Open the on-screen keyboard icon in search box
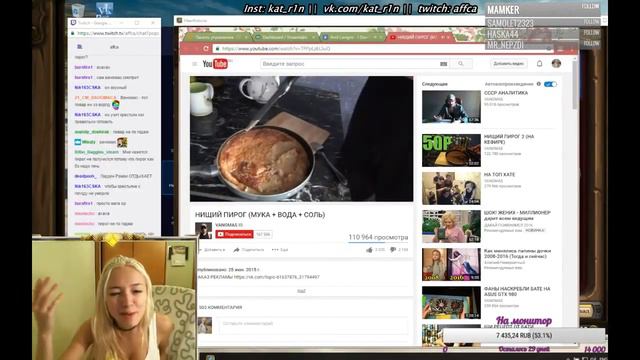The height and width of the screenshot is (360, 640). (443, 64)
